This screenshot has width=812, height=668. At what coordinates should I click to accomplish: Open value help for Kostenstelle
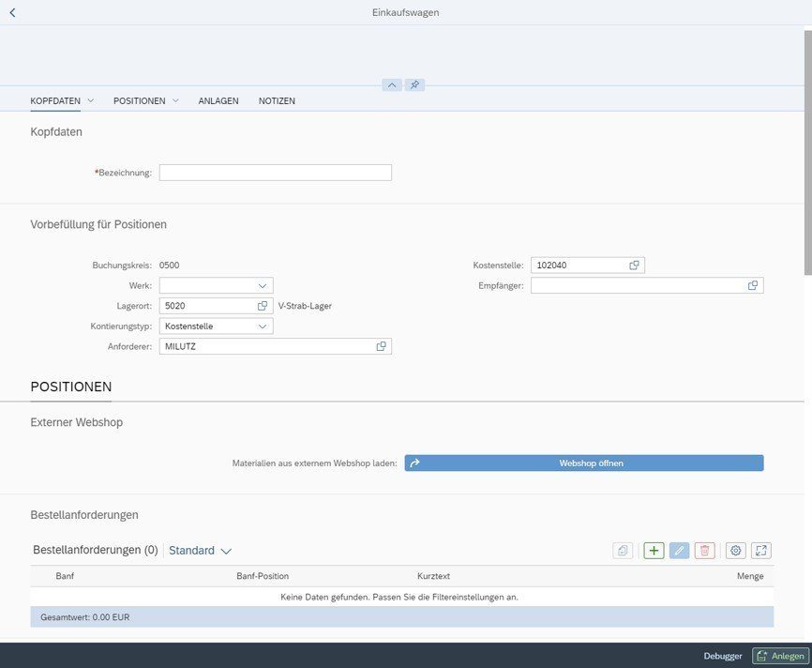(x=634, y=265)
